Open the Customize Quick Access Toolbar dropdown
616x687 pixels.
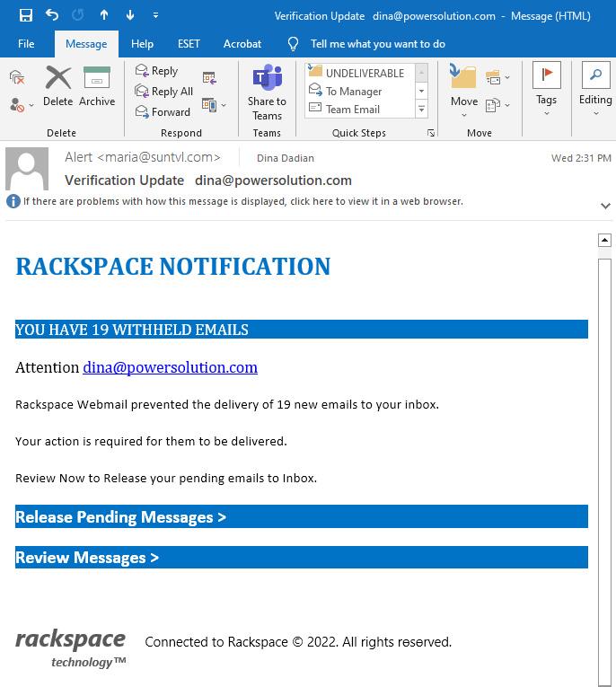coord(155,15)
